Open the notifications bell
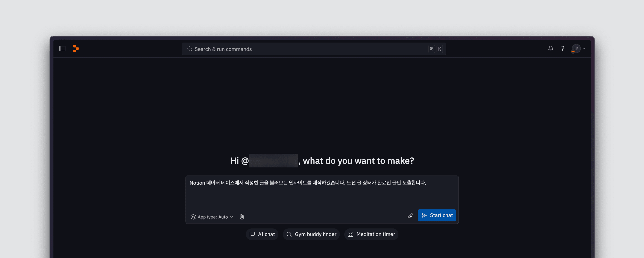 pyautogui.click(x=550, y=49)
